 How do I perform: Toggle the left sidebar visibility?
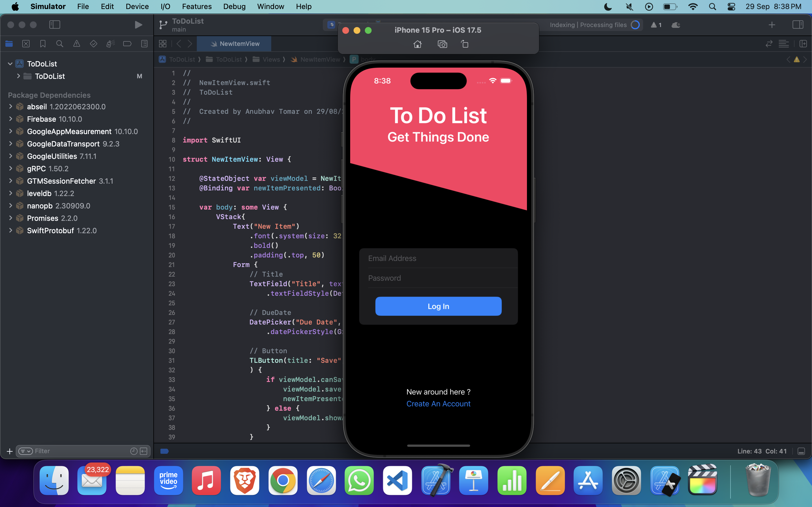coord(55,25)
